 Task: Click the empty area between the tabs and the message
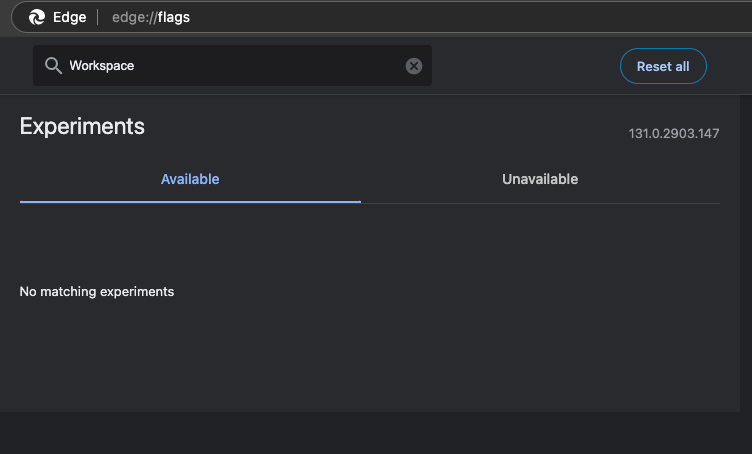click(x=370, y=245)
